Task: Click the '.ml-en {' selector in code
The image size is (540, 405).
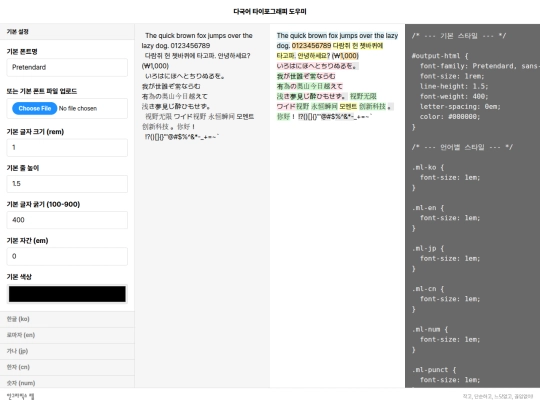Action: click(428, 208)
